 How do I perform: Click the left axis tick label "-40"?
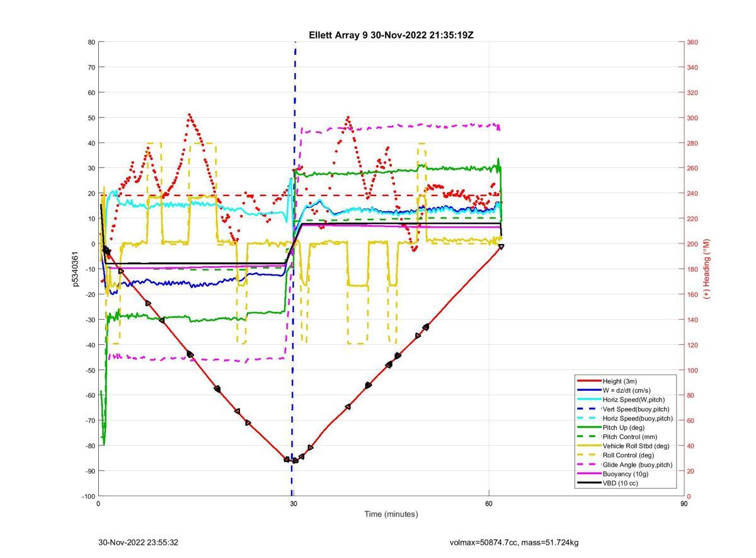[90, 345]
